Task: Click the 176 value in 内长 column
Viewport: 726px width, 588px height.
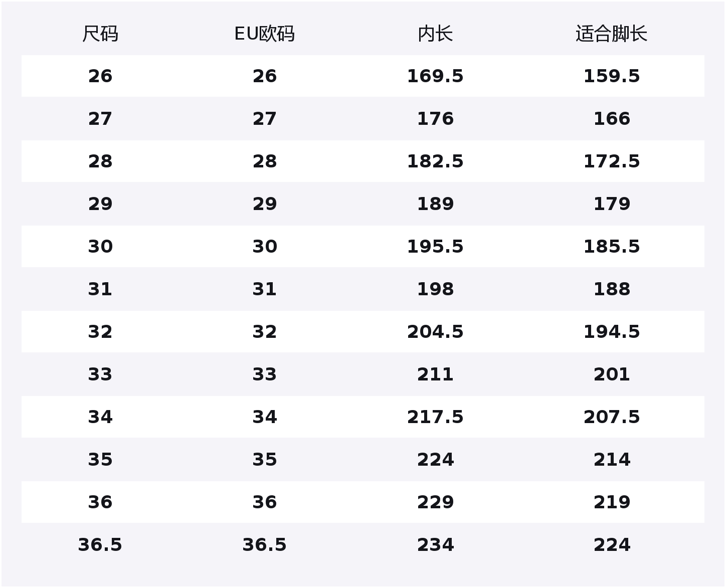Action: 435,119
